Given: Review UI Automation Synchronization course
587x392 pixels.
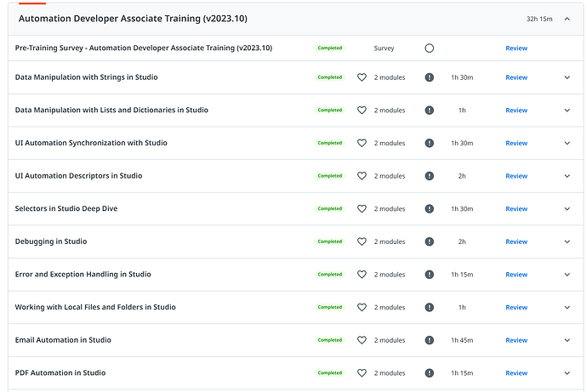Looking at the screenshot, I should 516,143.
